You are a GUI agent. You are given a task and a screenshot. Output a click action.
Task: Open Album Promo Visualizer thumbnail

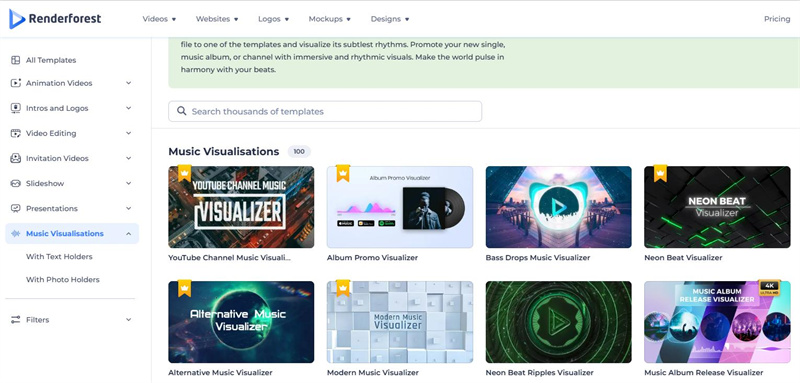point(400,207)
